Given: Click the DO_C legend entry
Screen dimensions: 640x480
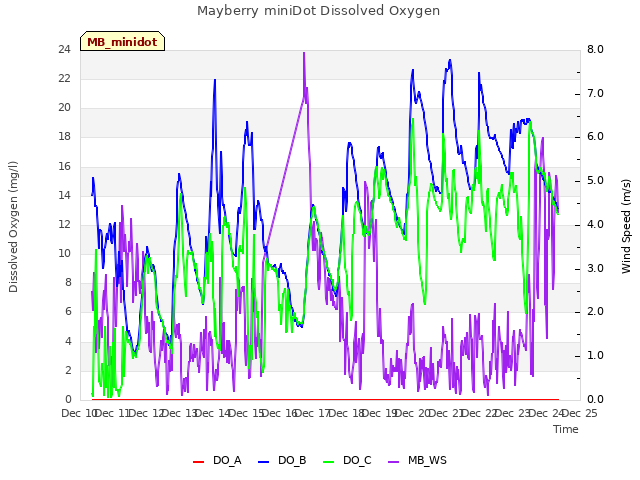Looking at the screenshot, I should (347, 461).
